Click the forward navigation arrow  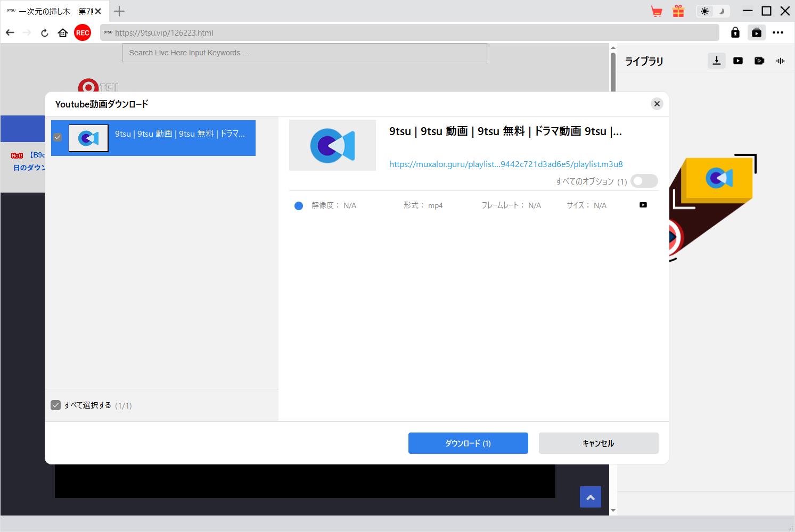point(27,33)
